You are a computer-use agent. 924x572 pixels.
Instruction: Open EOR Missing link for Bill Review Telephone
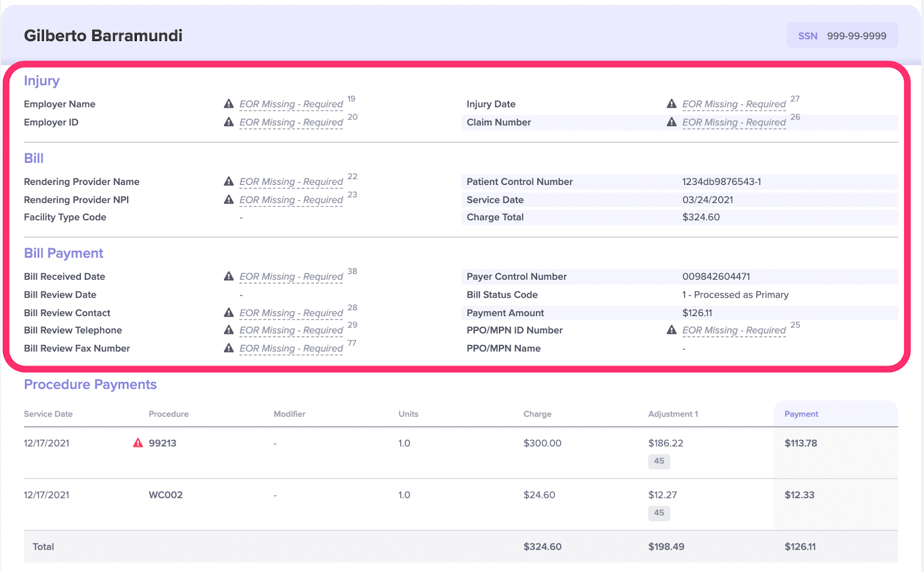291,330
